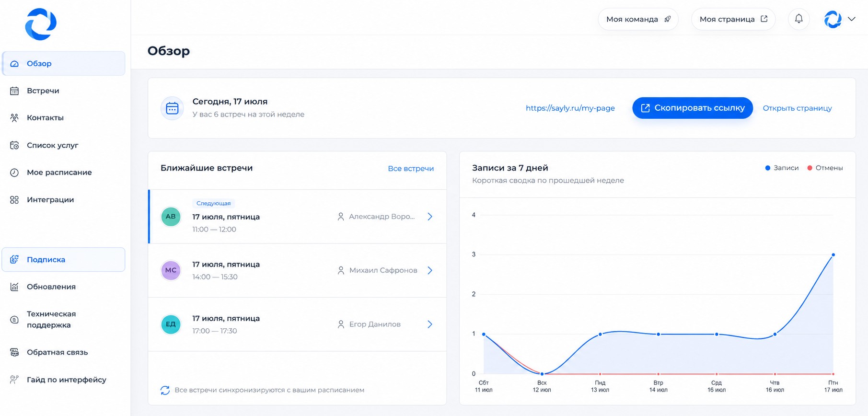This screenshot has width=868, height=416.
Task: Click the Sayly logo in sidebar
Action: [41, 24]
